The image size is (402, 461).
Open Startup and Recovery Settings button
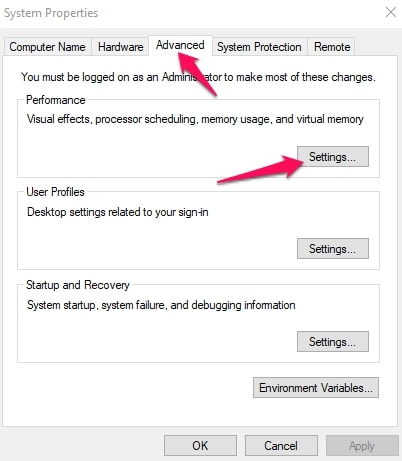point(333,341)
